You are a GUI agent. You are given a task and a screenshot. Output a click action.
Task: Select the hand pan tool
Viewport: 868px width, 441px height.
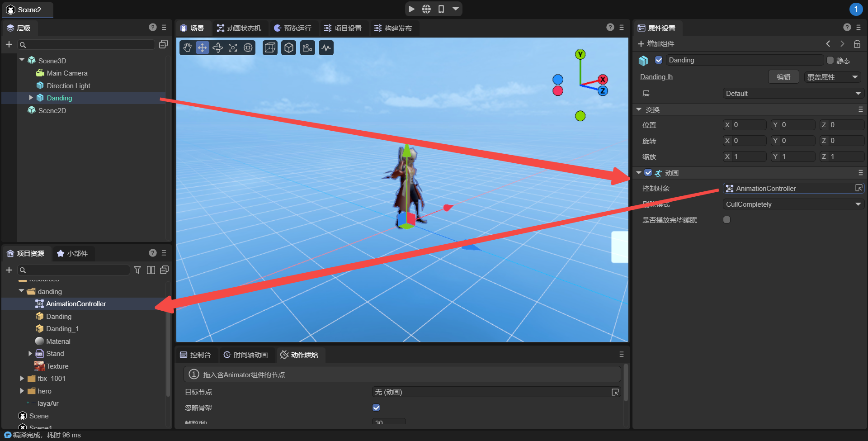(187, 47)
